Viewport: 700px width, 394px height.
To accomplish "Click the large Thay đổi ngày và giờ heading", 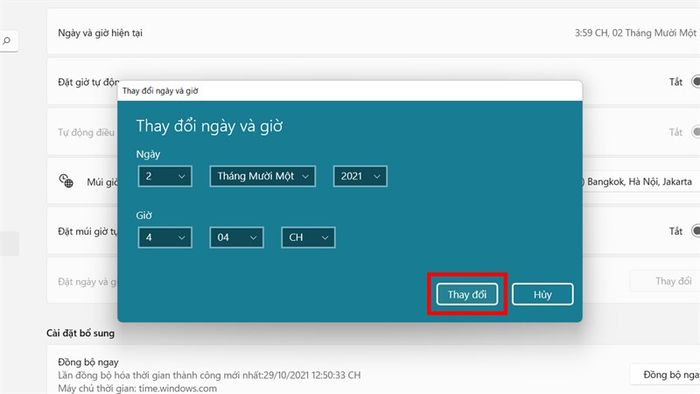I will point(209,126).
